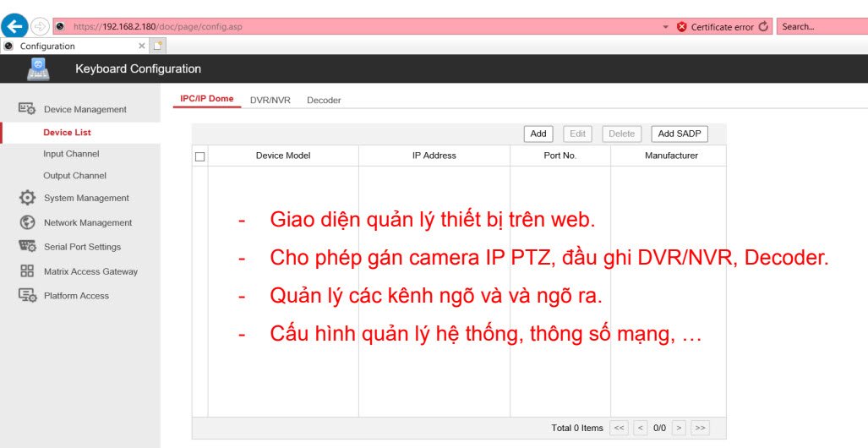This screenshot has width=868, height=448.
Task: Click the Add button
Action: point(538,134)
